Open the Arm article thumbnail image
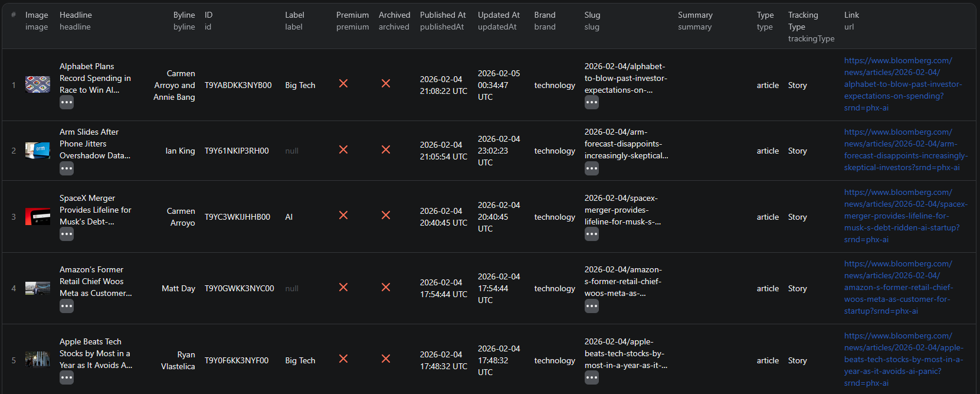Viewport: 980px width, 394px height. pos(38,150)
